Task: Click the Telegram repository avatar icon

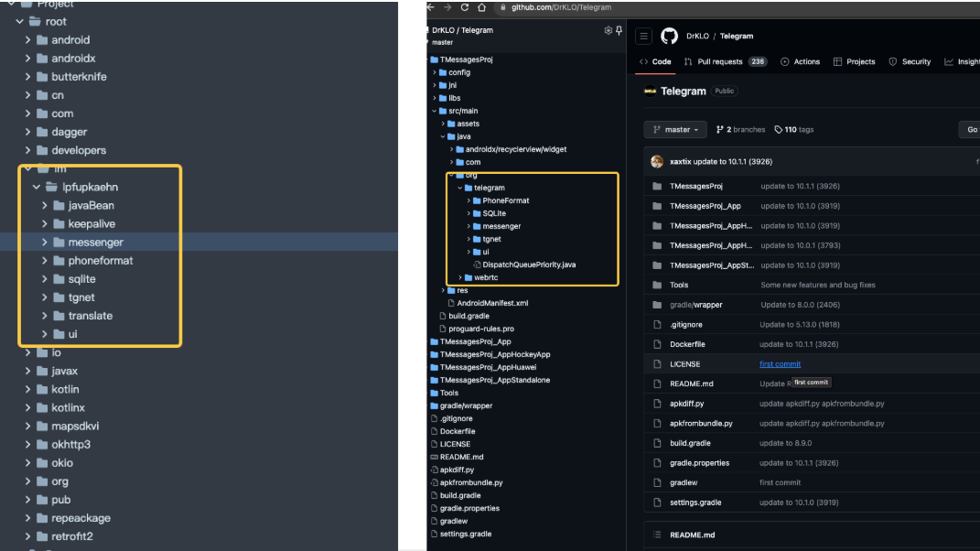Action: tap(650, 91)
